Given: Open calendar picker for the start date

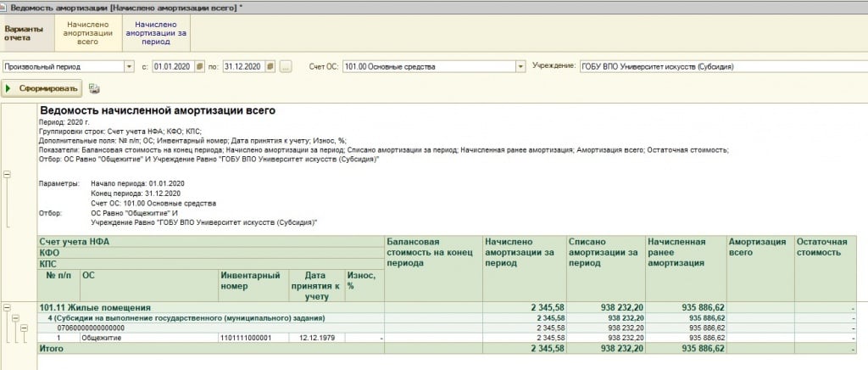Looking at the screenshot, I should [x=199, y=66].
